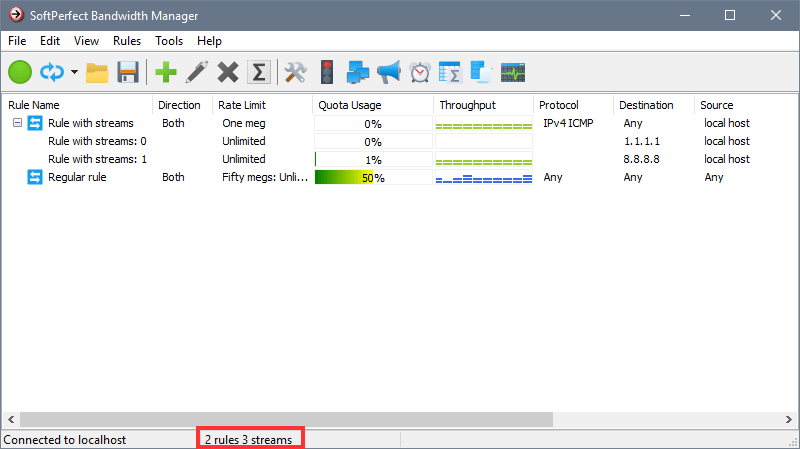Collapse the Rule with streams tree node
This screenshot has height=449, width=800.
pyautogui.click(x=17, y=122)
